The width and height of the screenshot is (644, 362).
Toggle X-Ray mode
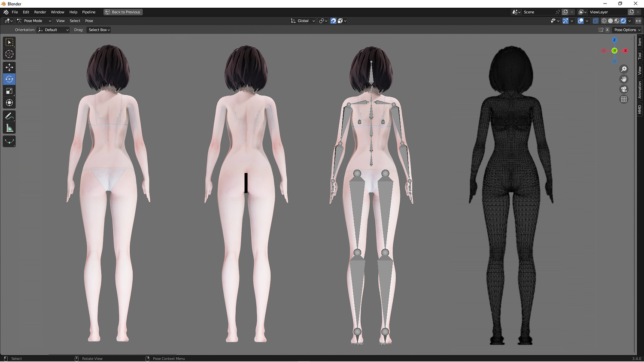coord(595,21)
